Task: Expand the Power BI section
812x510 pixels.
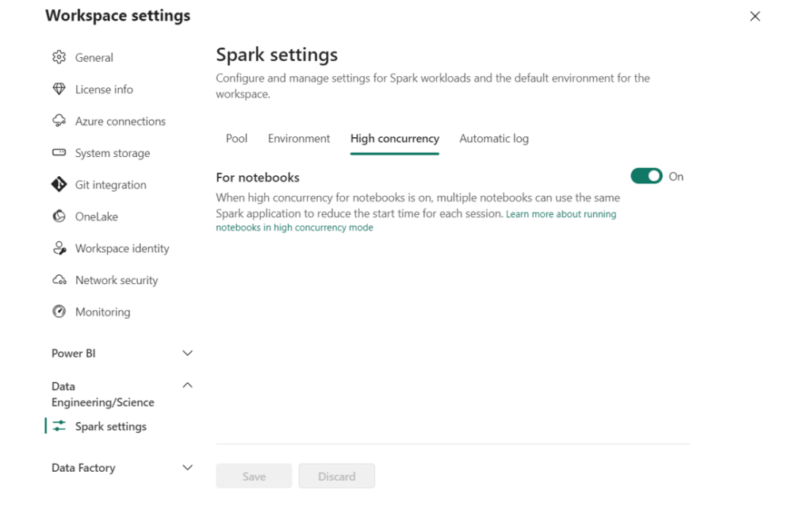Action: pos(188,353)
